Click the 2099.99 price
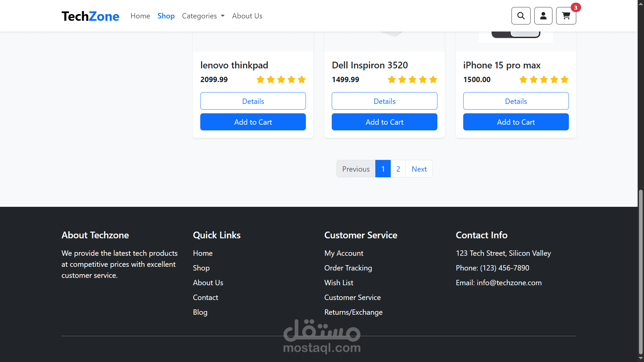This screenshot has height=362, width=644. coord(214,79)
